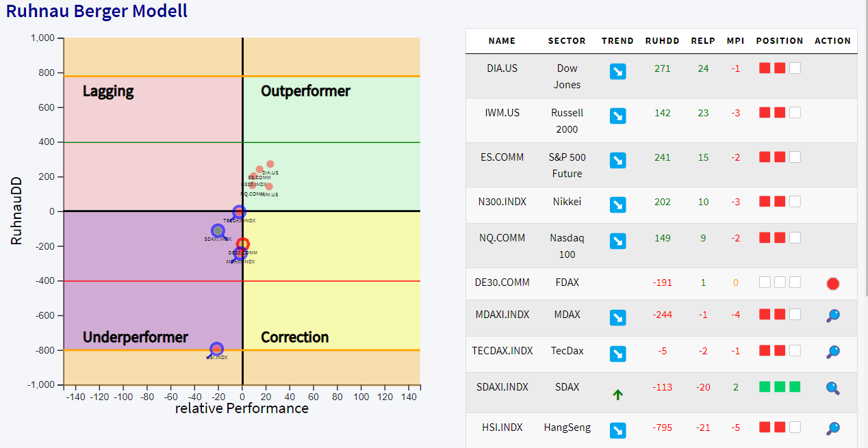Click the HSI.INDX data point on the chart
This screenshot has width=868, height=448.
[x=216, y=350]
